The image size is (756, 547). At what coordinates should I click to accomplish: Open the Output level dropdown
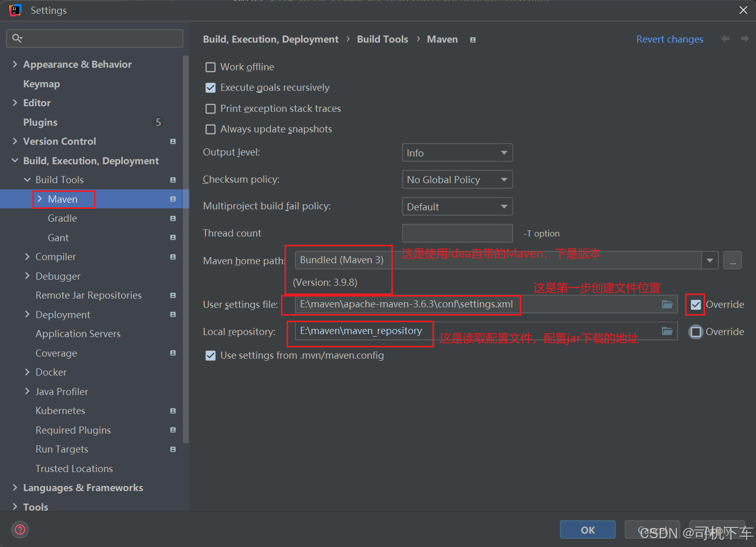point(457,152)
